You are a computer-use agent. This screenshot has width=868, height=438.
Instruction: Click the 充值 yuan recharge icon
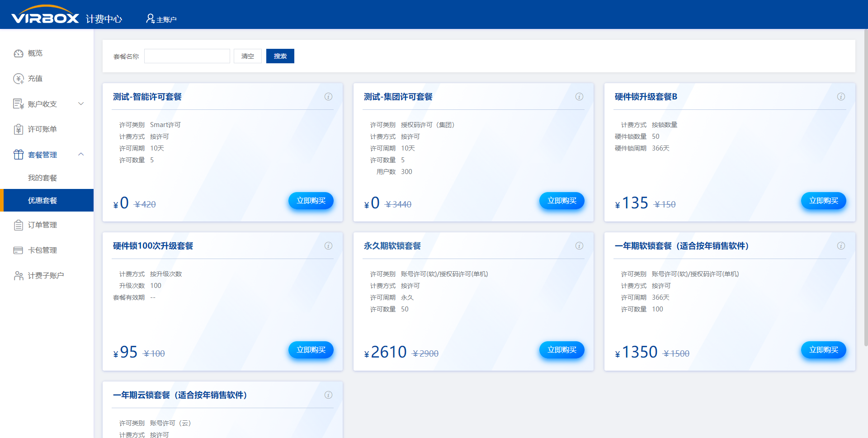coord(19,79)
